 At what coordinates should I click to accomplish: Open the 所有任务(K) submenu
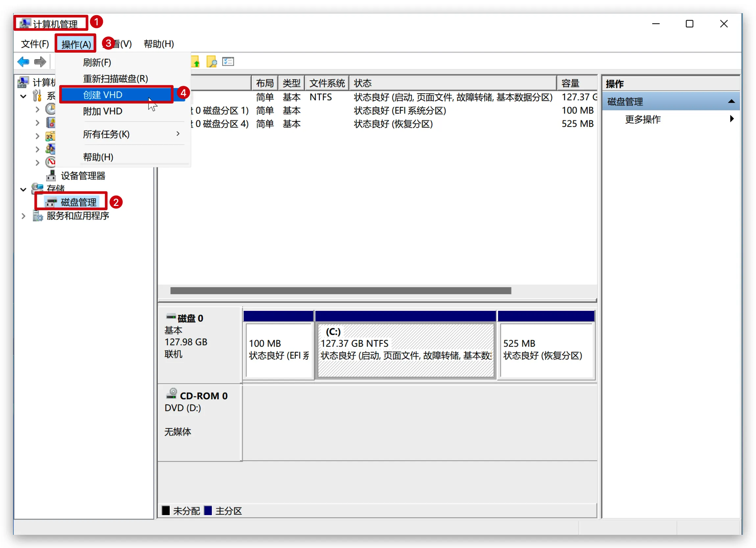[x=123, y=134]
